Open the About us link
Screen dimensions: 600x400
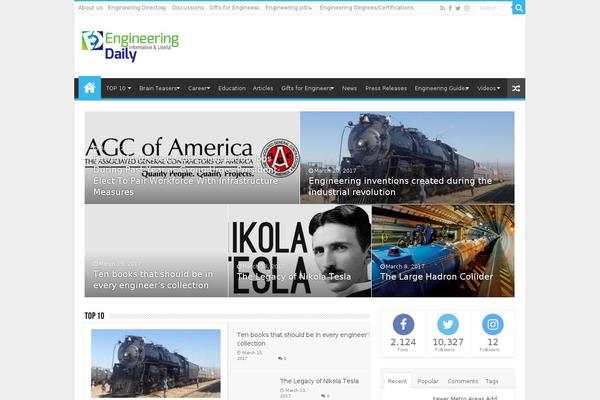[x=90, y=8]
